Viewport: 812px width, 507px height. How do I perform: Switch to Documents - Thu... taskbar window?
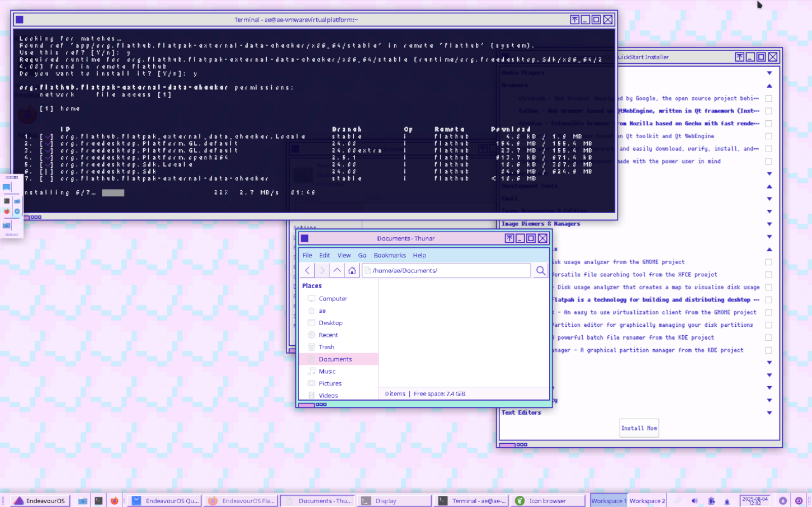point(317,501)
